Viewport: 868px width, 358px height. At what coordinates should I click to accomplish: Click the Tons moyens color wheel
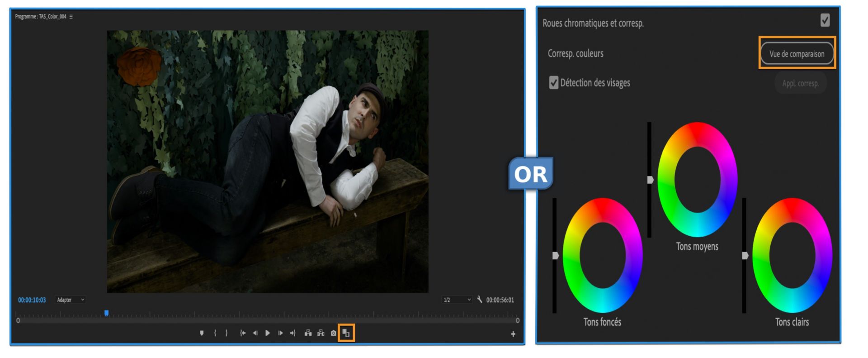[698, 180]
